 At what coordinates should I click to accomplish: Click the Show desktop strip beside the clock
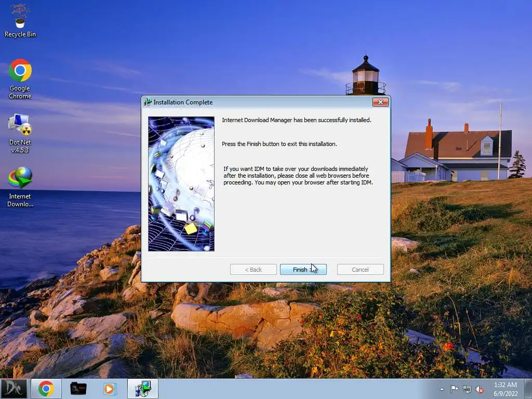pyautogui.click(x=528, y=389)
